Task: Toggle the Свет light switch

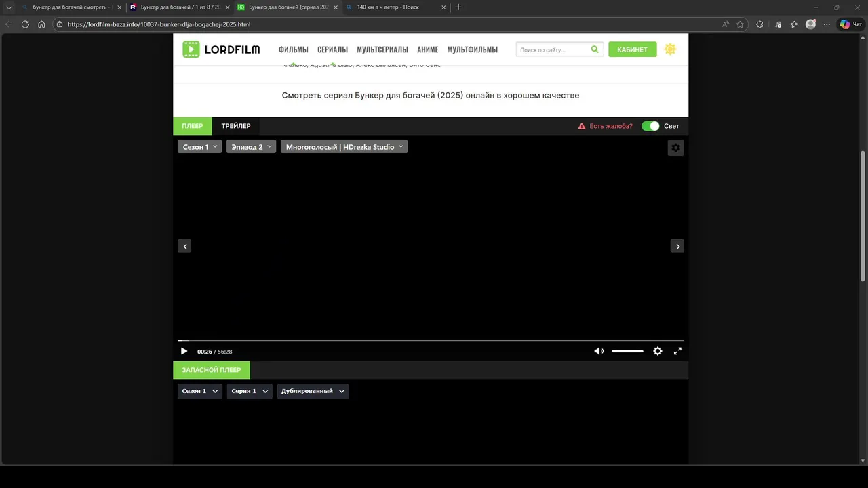Action: 650,126
